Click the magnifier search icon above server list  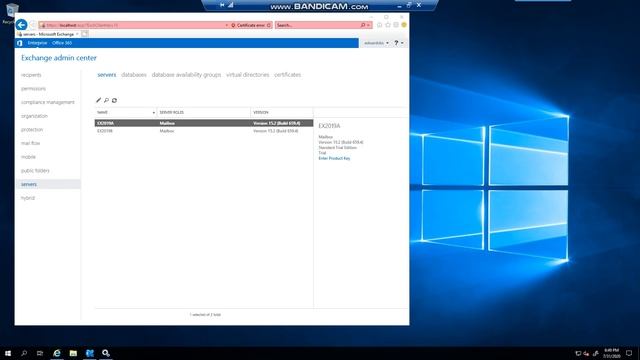point(106,100)
